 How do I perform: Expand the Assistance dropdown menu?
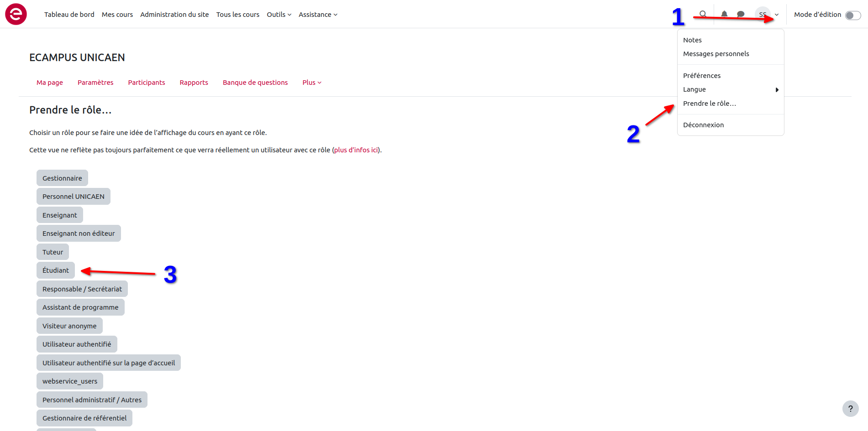(x=318, y=15)
